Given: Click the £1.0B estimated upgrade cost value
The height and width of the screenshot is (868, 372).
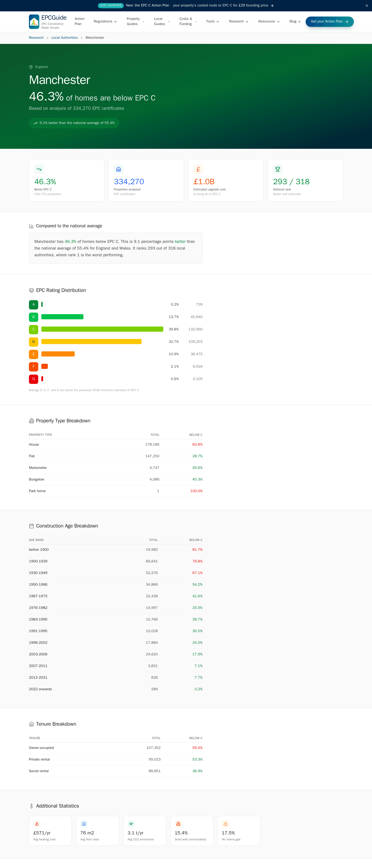Looking at the screenshot, I should (x=204, y=182).
